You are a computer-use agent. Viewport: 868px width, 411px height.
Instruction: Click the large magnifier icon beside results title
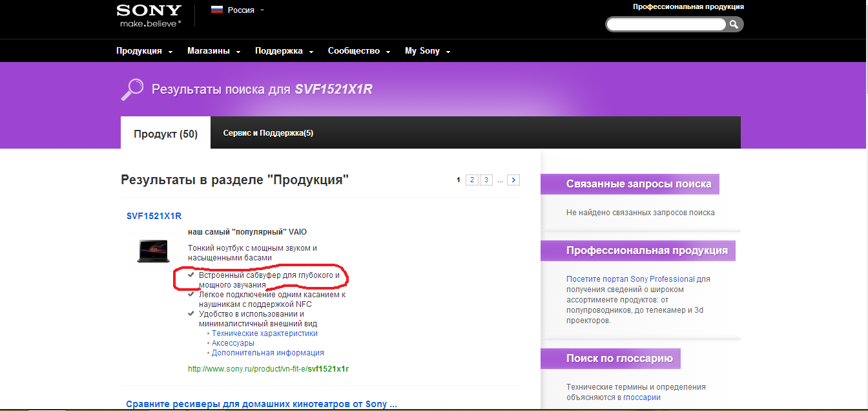click(132, 89)
